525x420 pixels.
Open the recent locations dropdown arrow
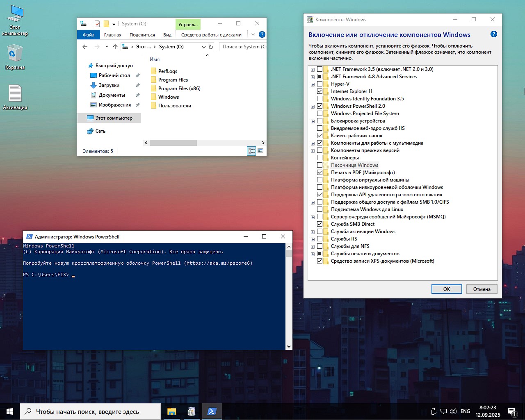pyautogui.click(x=107, y=47)
